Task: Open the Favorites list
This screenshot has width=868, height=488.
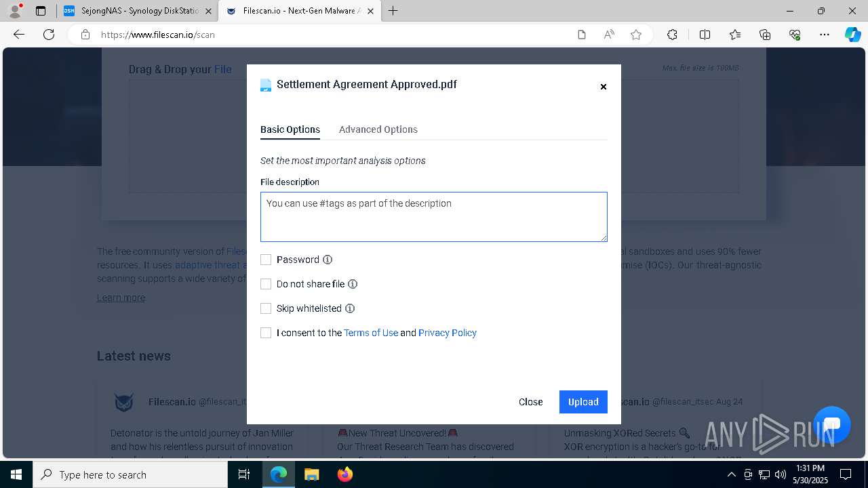Action: coord(735,35)
